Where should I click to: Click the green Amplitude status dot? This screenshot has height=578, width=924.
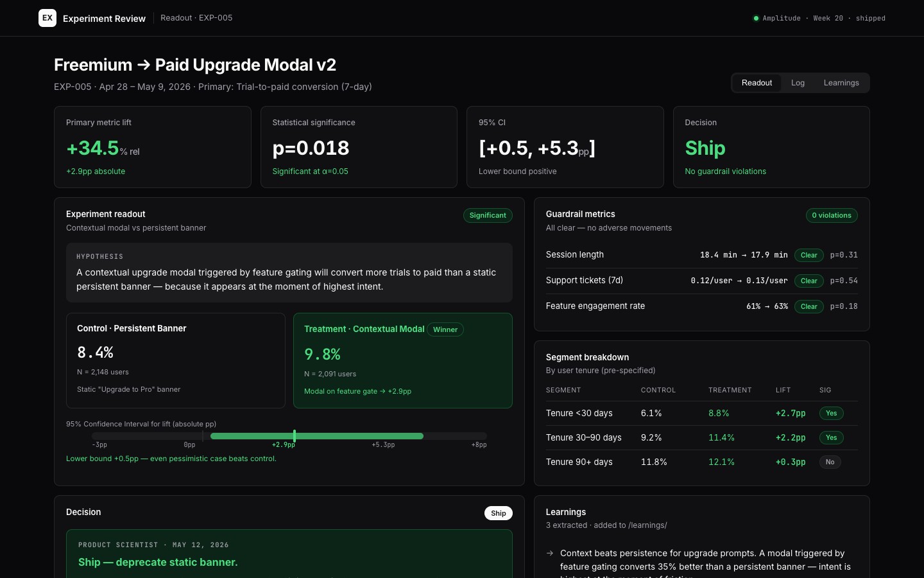pos(756,18)
